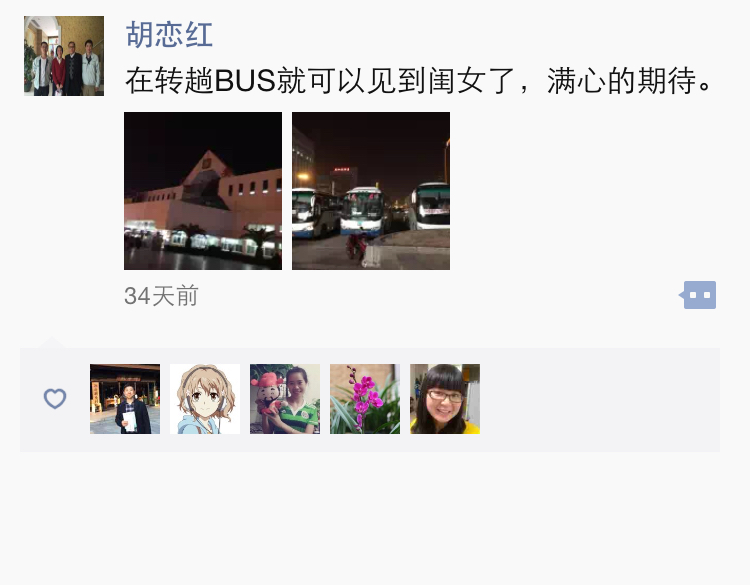Tap empty likes row after last avatar

coord(598,399)
